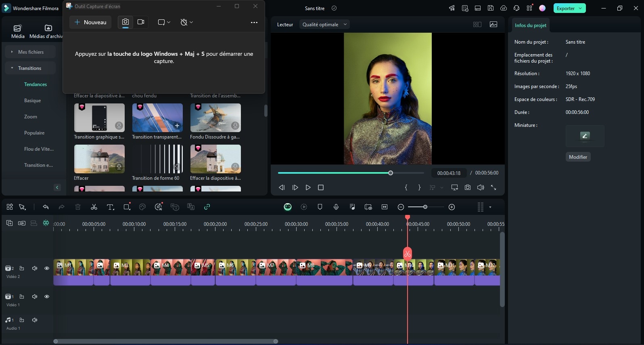
Task: Select Zoom transition category
Action: (x=31, y=117)
